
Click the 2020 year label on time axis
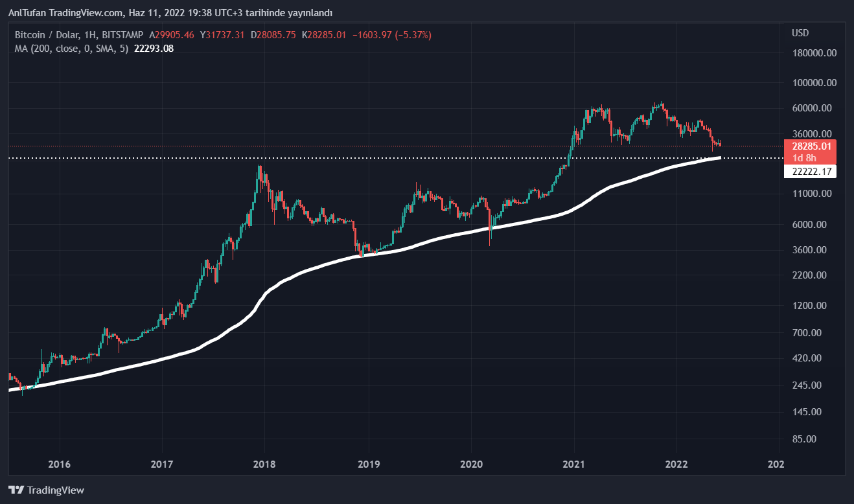pos(471,464)
